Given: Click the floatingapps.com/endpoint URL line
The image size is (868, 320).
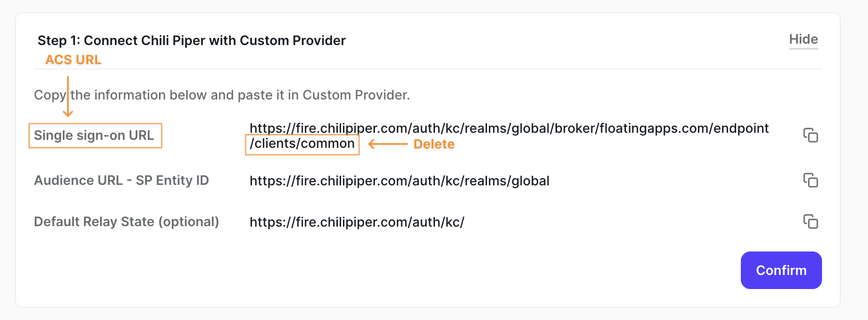Looking at the screenshot, I should click(x=509, y=128).
